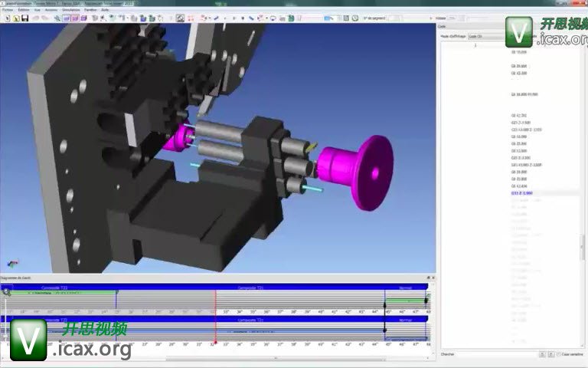Click the Chercher search field

(x=497, y=354)
